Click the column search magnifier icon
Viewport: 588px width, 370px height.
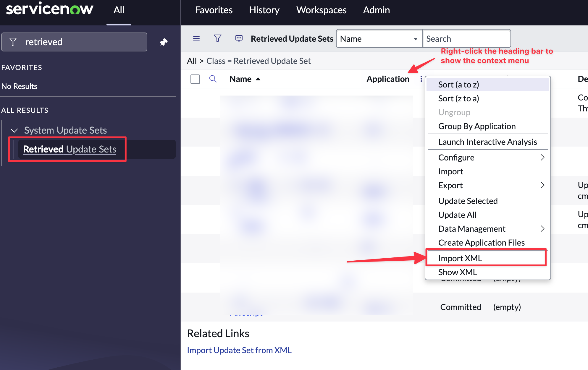coord(213,79)
